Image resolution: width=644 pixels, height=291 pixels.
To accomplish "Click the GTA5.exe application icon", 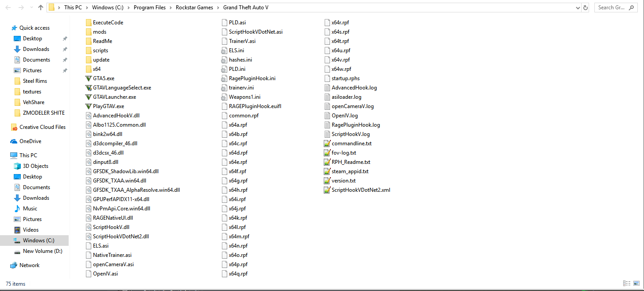I will 89,78.
